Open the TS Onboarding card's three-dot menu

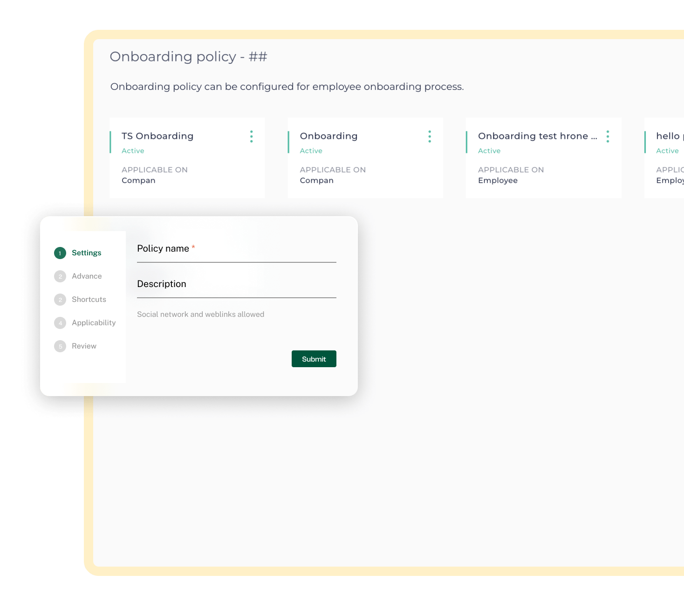click(x=251, y=137)
